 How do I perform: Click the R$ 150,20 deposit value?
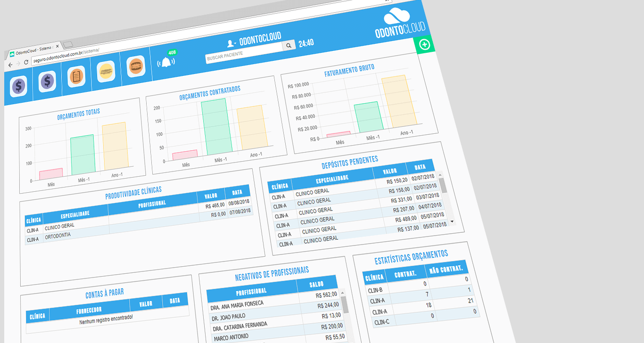(x=397, y=181)
